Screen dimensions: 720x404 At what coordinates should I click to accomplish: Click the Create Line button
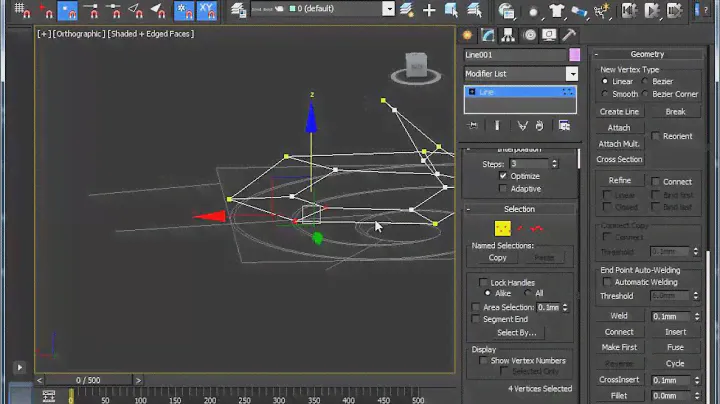619,112
